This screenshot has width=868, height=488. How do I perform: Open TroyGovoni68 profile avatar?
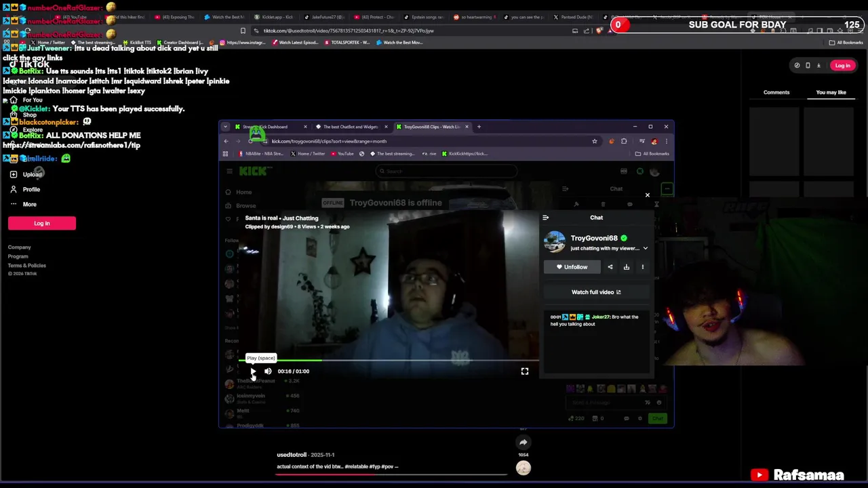tap(554, 242)
